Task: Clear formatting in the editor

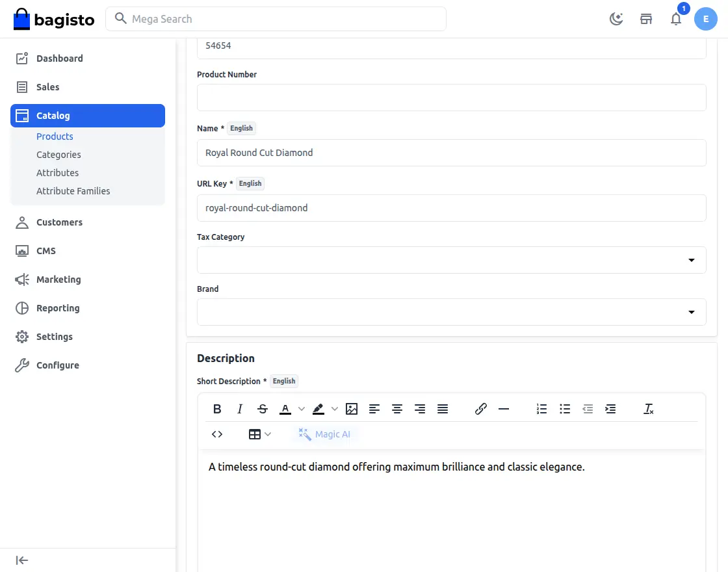Action: click(x=648, y=409)
